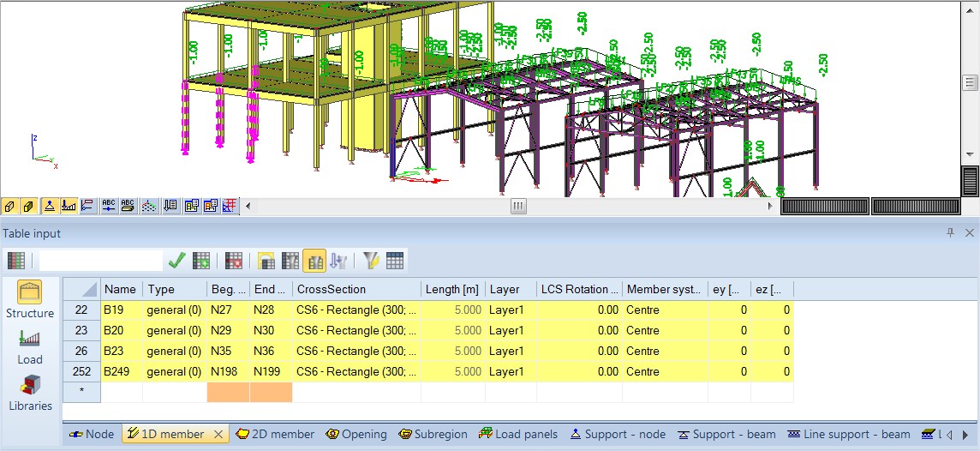The width and height of the screenshot is (980, 451).
Task: Click the table delete red-star icon
Action: (234, 261)
